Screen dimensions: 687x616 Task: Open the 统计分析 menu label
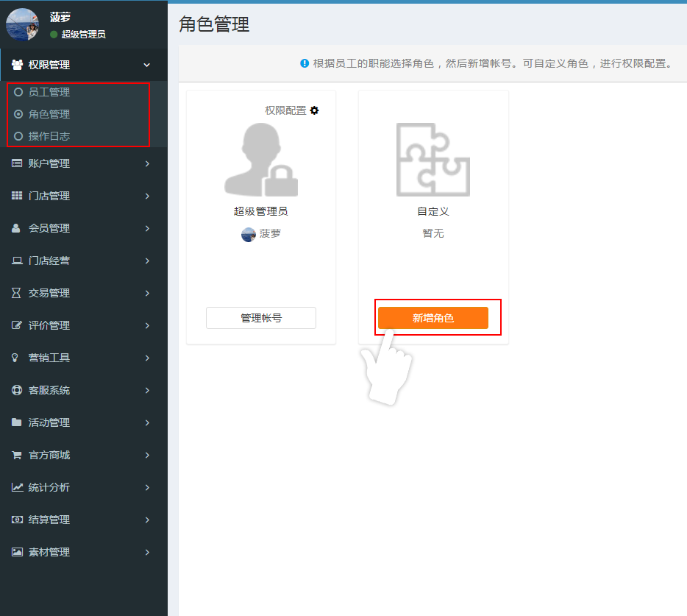49,487
